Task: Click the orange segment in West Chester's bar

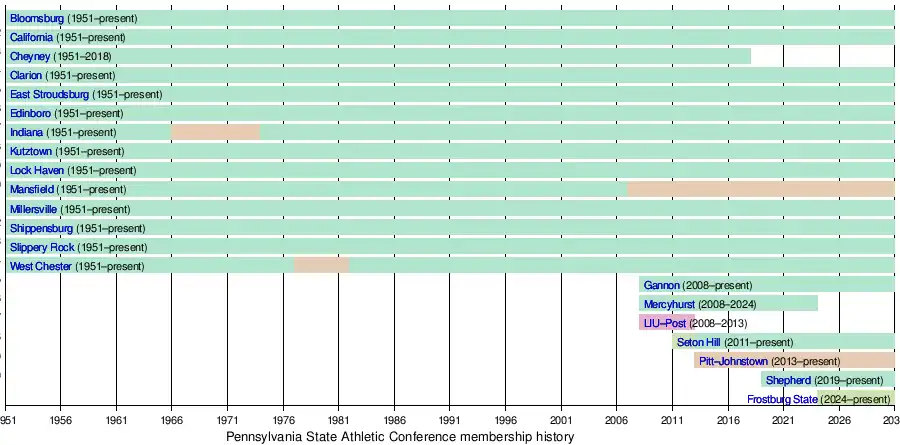Action: (x=321, y=265)
